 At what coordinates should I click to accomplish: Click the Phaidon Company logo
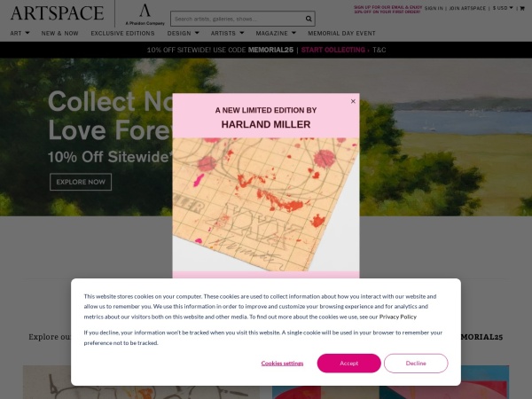145,14
